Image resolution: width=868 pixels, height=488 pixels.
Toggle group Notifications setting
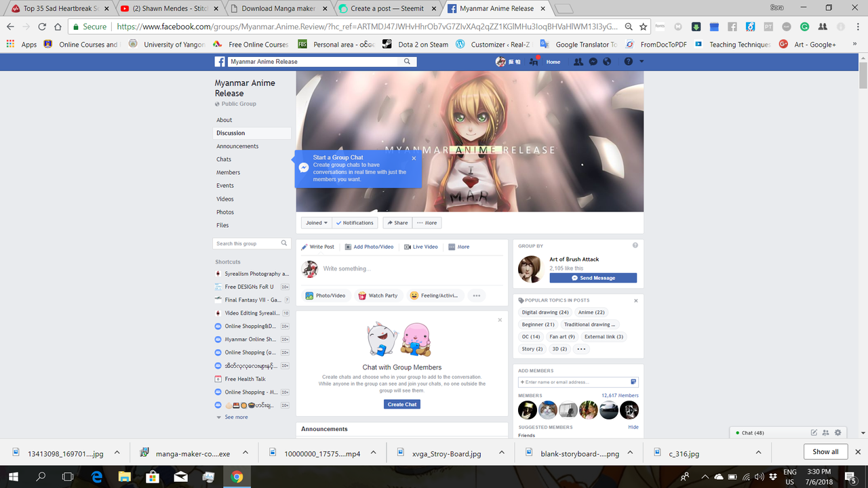coord(354,223)
